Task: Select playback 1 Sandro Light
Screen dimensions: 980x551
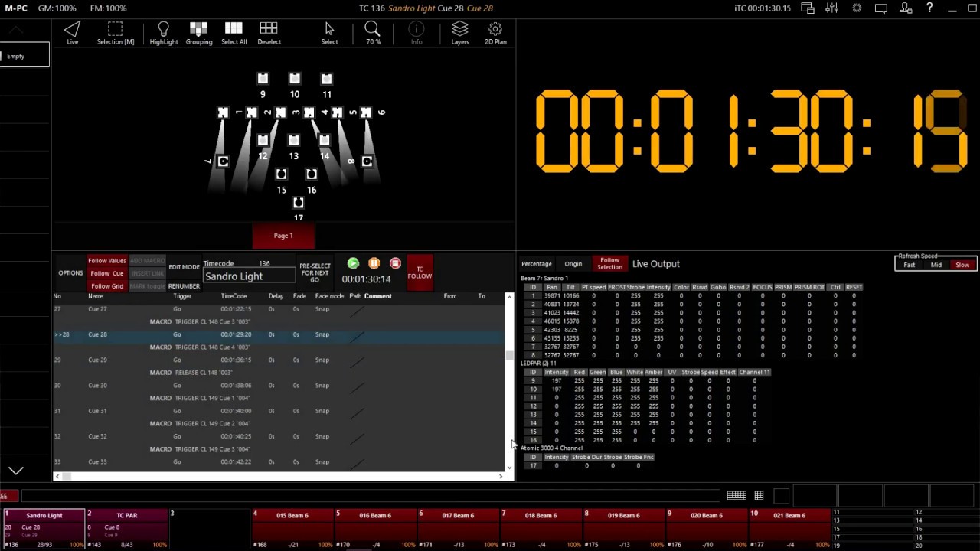Action: (x=43, y=529)
